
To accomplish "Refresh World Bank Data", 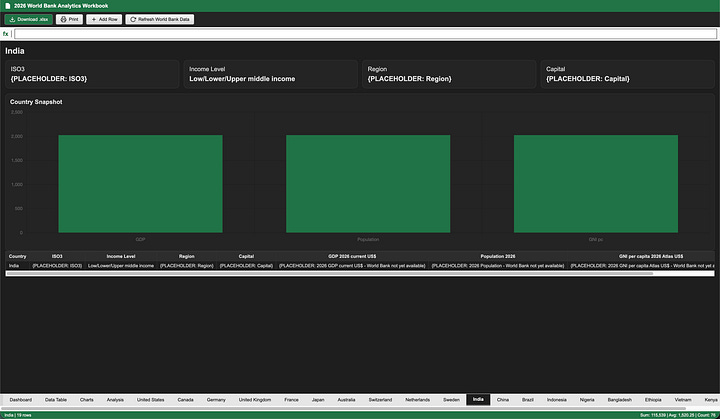I will (160, 19).
